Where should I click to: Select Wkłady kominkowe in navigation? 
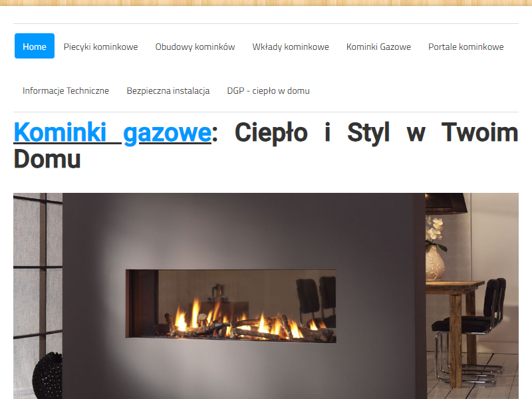[291, 47]
